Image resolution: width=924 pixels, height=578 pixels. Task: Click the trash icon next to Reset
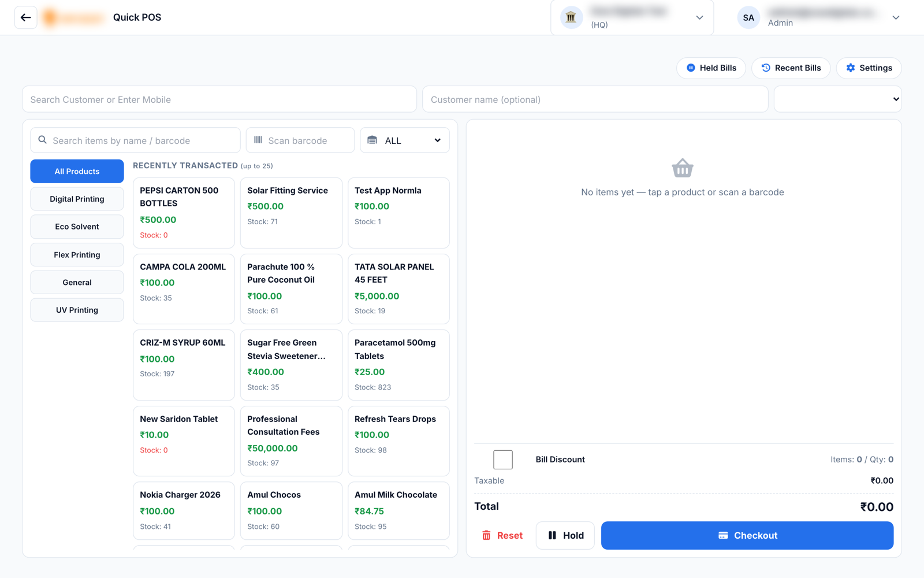(486, 536)
